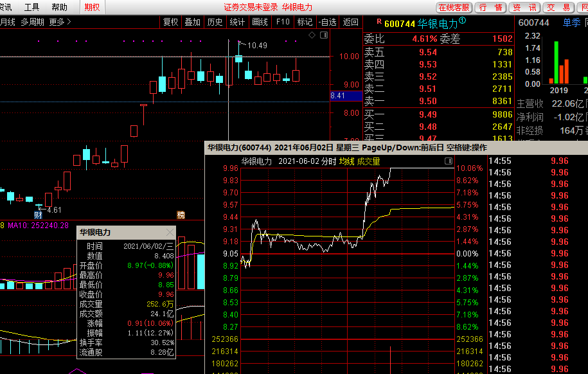Open the 帮助 menu

point(59,7)
